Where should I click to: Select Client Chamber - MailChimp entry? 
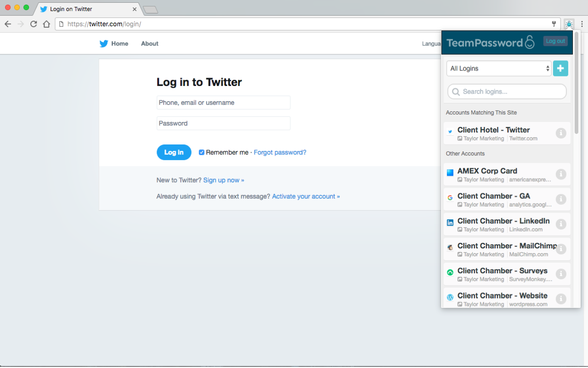tap(507, 249)
